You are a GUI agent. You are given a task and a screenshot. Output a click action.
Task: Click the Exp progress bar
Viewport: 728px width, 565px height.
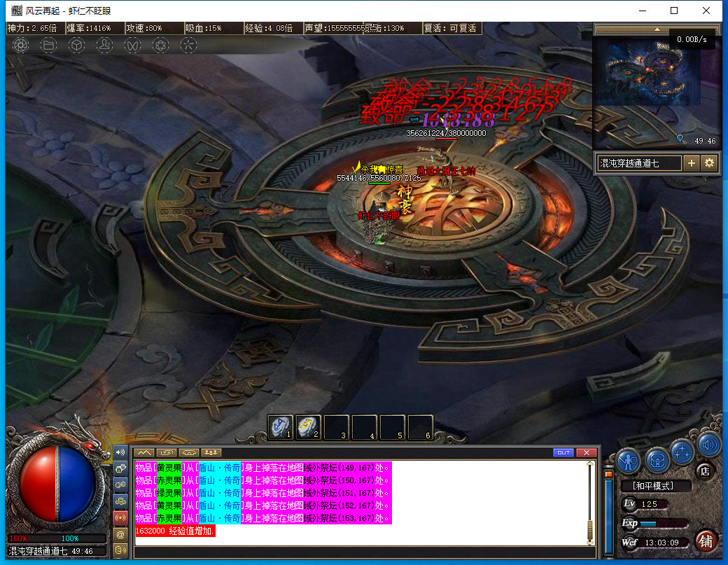pos(664,524)
